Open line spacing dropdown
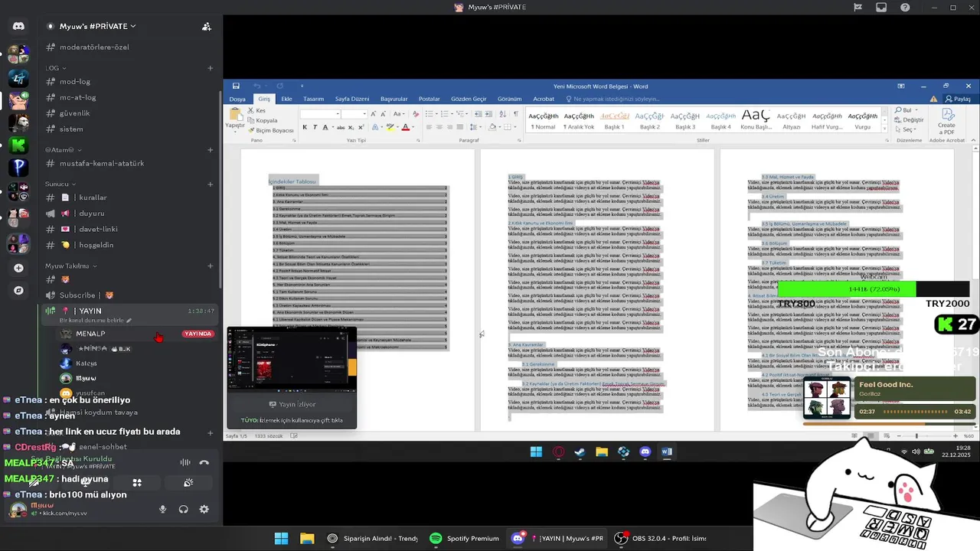This screenshot has width=980, height=551. 475,127
